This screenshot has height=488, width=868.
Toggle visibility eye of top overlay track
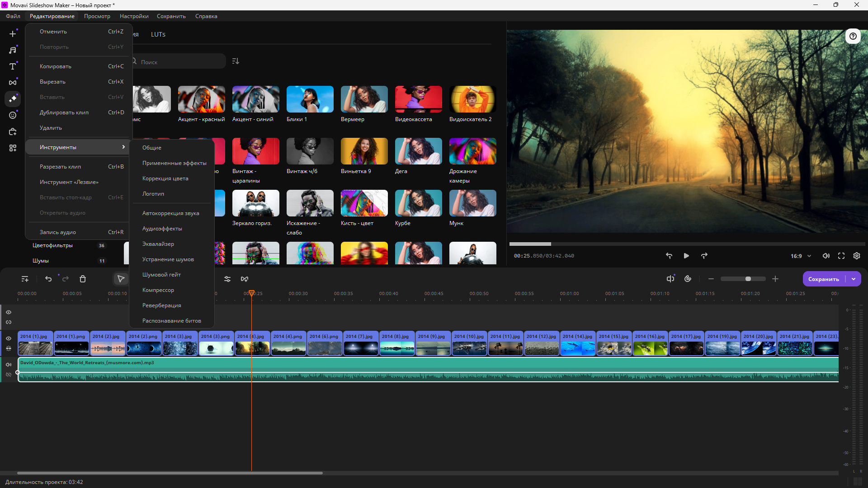[9, 312]
